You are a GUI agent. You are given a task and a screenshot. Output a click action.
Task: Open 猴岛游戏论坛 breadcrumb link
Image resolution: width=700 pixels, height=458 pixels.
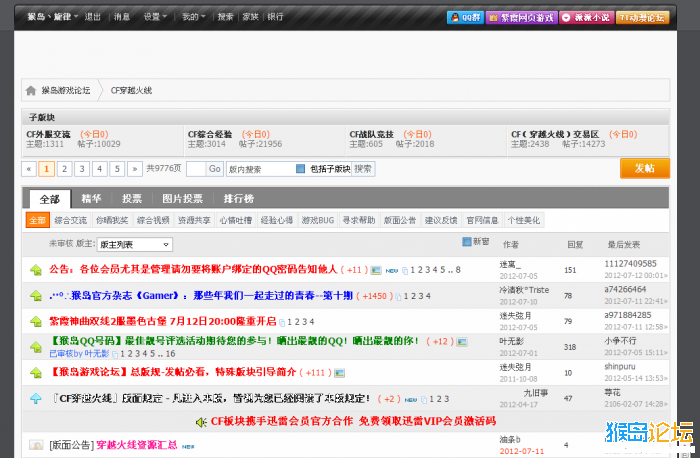click(x=66, y=90)
